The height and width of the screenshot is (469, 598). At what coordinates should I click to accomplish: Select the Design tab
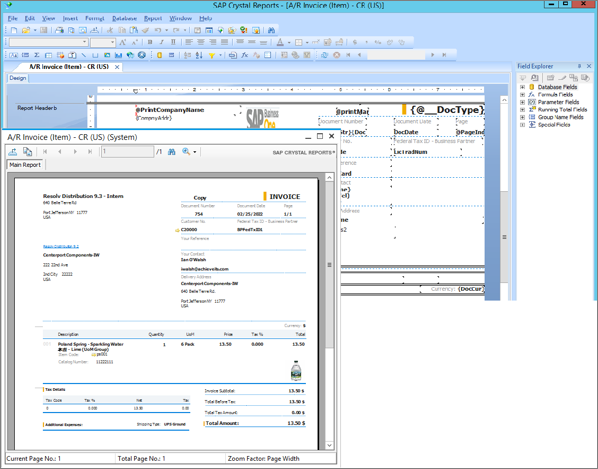pos(18,78)
